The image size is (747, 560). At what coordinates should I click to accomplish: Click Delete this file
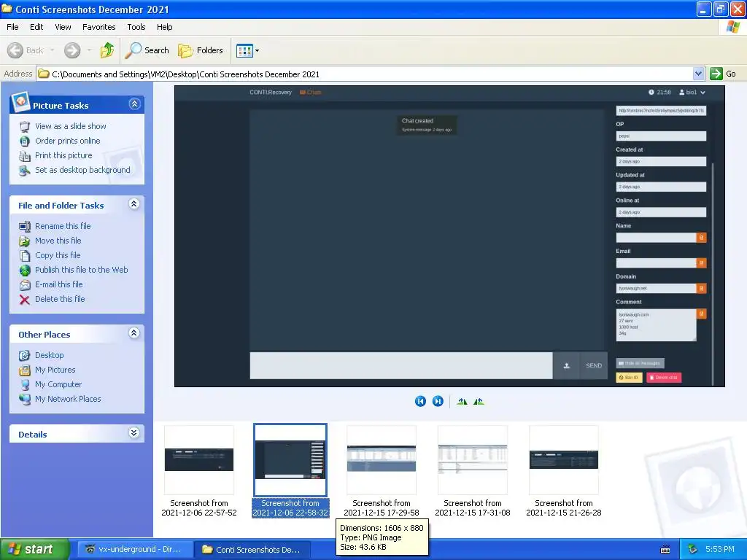click(x=60, y=299)
